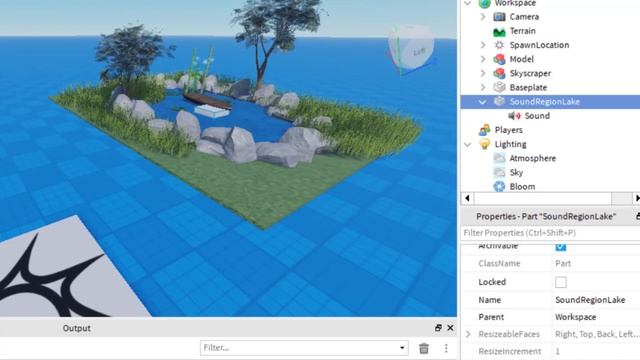Click the ResizeIncrement value 1
Screen dimensions: 640x360
coord(558,351)
